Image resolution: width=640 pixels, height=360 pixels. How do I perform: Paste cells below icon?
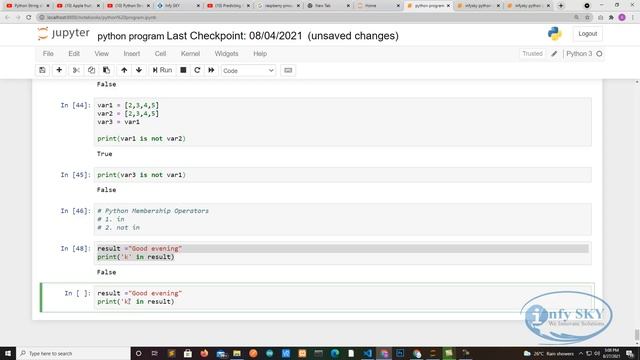coord(107,70)
